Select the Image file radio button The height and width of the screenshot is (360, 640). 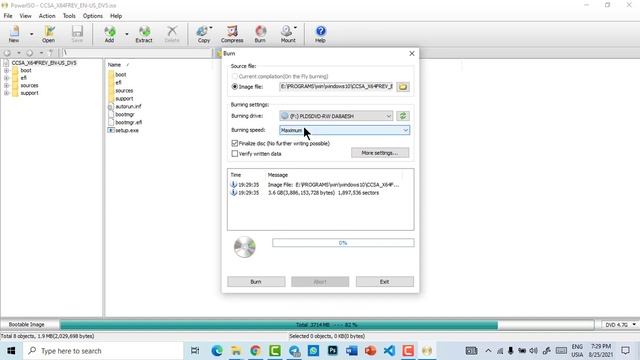tap(235, 87)
